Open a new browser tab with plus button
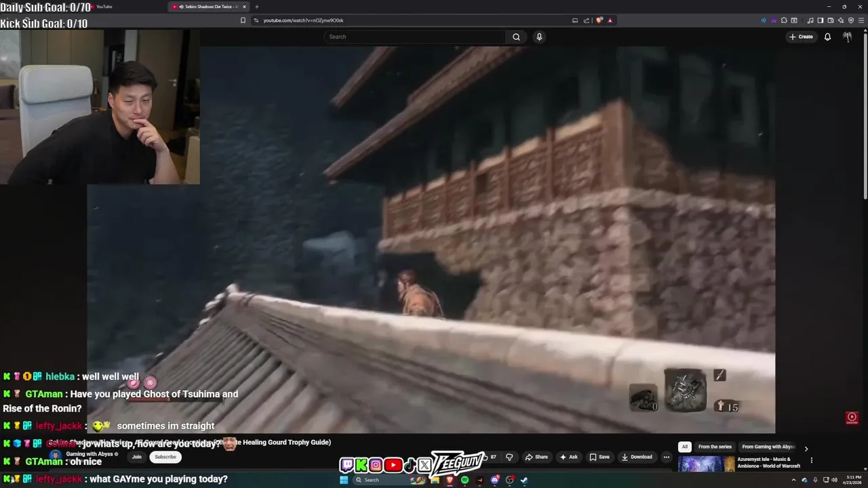Screen dimensions: 868x488 257,7
